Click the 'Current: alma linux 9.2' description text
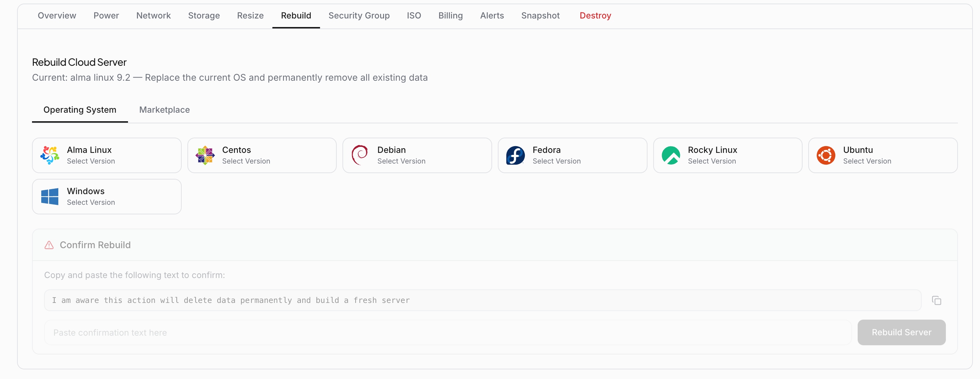 click(230, 78)
